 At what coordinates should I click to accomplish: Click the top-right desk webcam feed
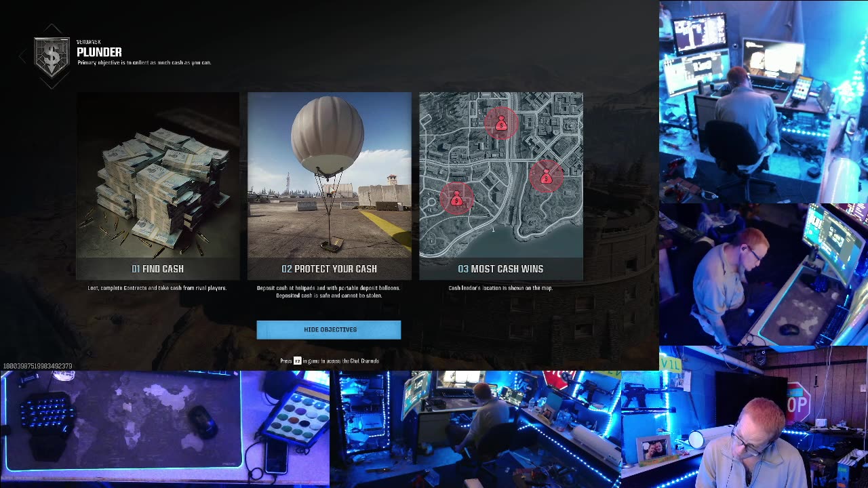(764, 102)
